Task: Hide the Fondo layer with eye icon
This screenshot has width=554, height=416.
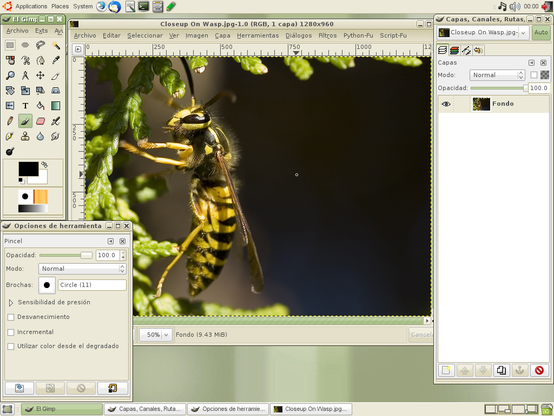Action: (x=446, y=104)
